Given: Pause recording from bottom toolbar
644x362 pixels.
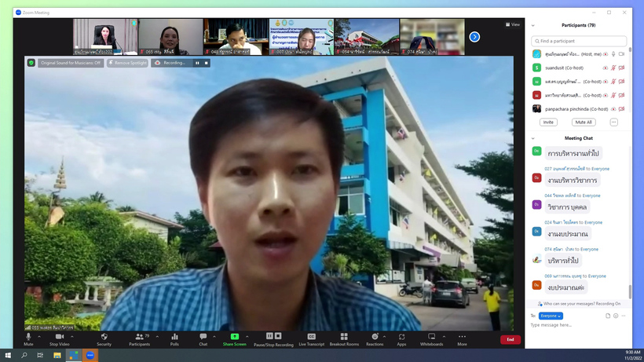Looking at the screenshot, I should 269,336.
